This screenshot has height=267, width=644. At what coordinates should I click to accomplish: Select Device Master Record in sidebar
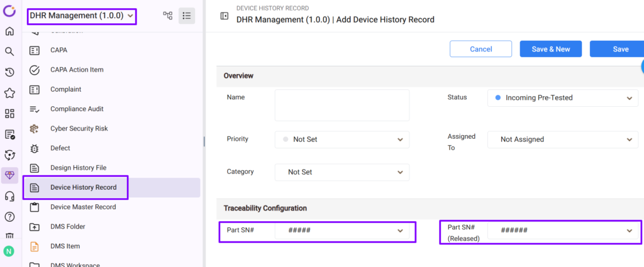tap(83, 207)
